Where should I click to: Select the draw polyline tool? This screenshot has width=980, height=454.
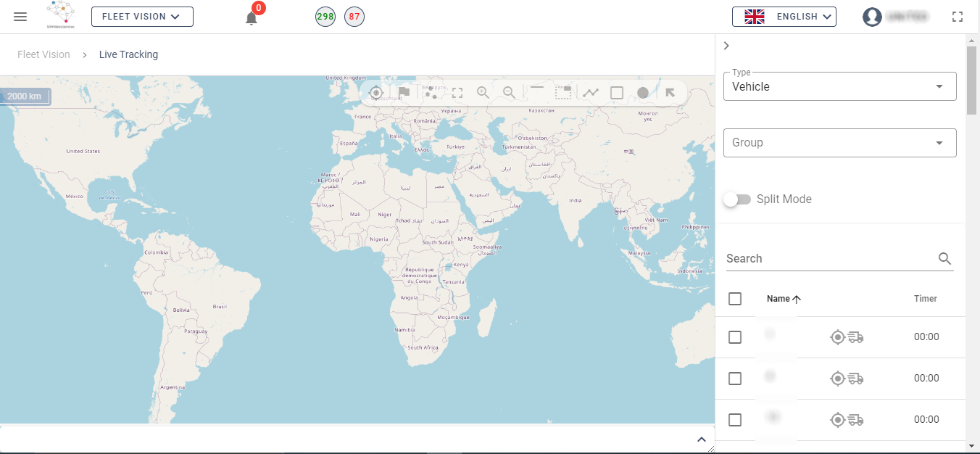tap(591, 92)
